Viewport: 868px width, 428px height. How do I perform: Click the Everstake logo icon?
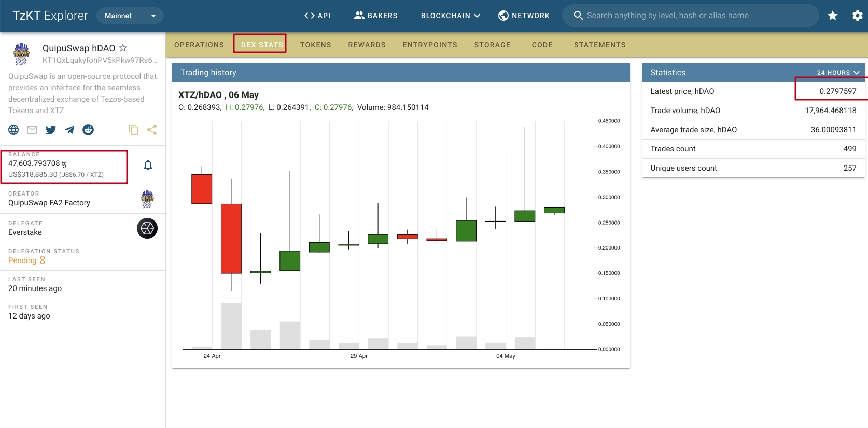tap(147, 228)
